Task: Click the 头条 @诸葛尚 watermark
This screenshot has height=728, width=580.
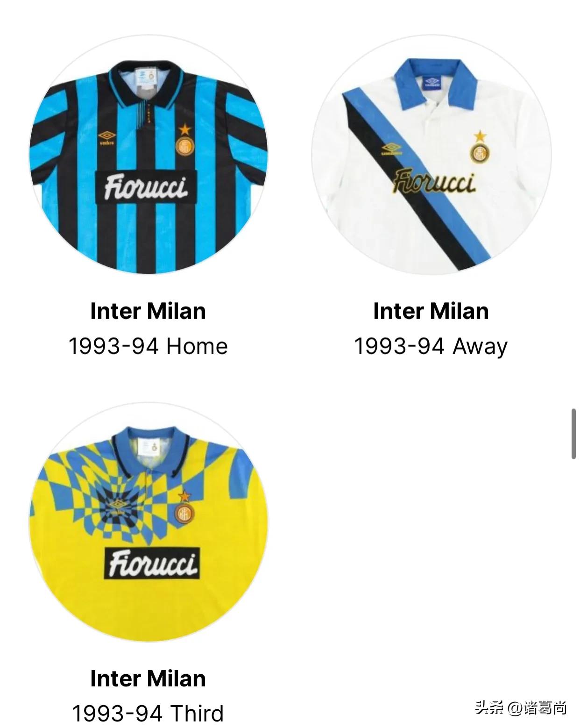Action: click(x=521, y=708)
